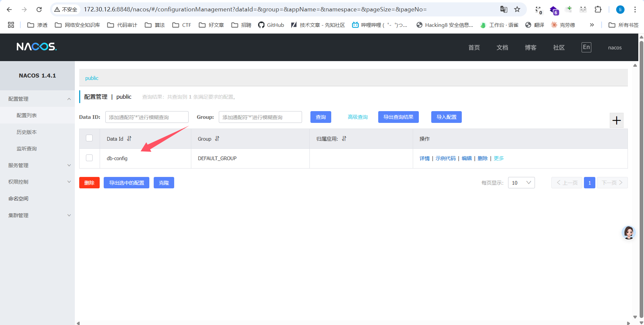This screenshot has height=325, width=644.
Task: Click the browser address bar URL
Action: coord(255,9)
